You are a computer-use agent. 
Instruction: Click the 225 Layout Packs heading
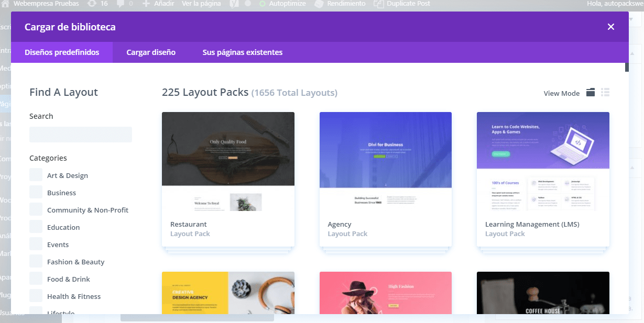tap(205, 92)
